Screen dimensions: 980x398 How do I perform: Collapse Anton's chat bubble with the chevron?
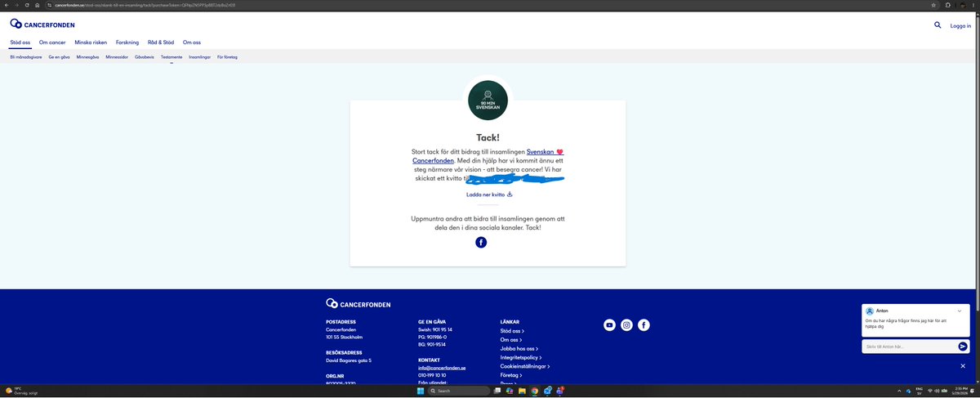coord(960,311)
